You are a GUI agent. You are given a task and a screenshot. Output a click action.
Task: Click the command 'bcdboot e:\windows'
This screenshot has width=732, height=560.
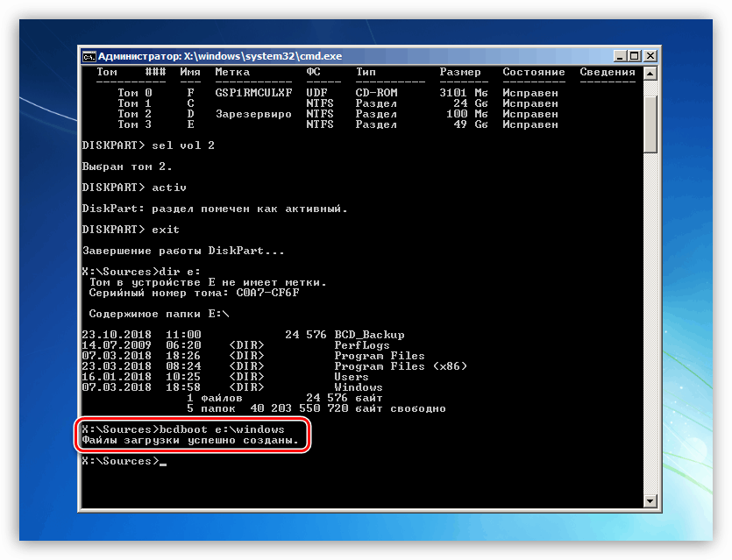point(222,429)
